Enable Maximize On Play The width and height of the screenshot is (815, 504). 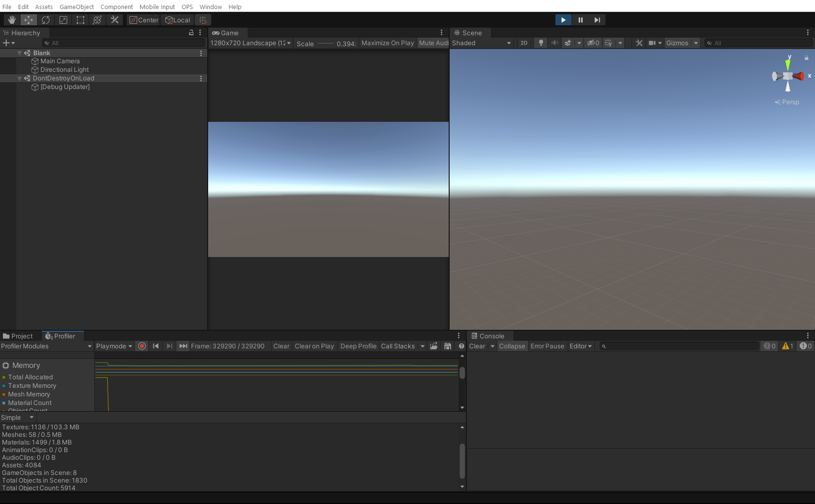(x=387, y=43)
